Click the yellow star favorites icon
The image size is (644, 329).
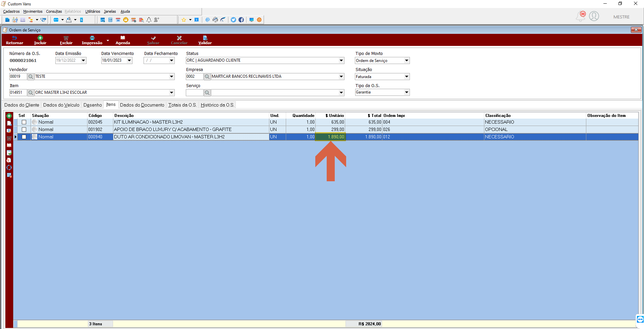[184, 20]
